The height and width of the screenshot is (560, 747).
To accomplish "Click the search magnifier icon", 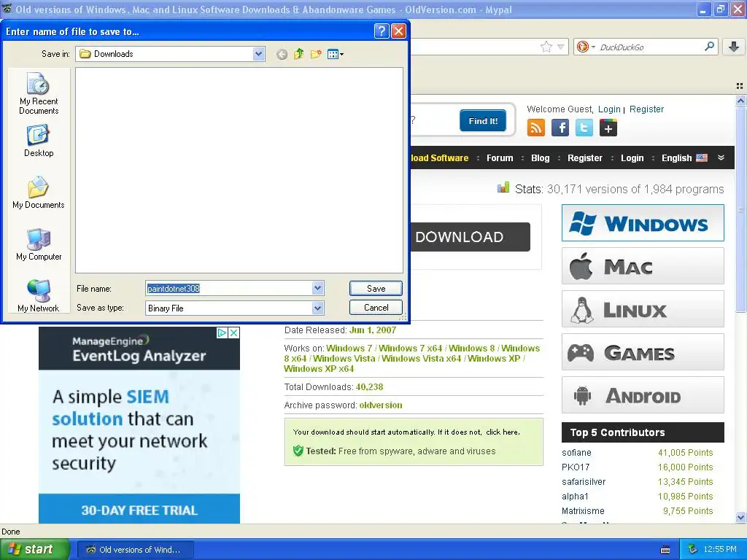I will pyautogui.click(x=709, y=46).
